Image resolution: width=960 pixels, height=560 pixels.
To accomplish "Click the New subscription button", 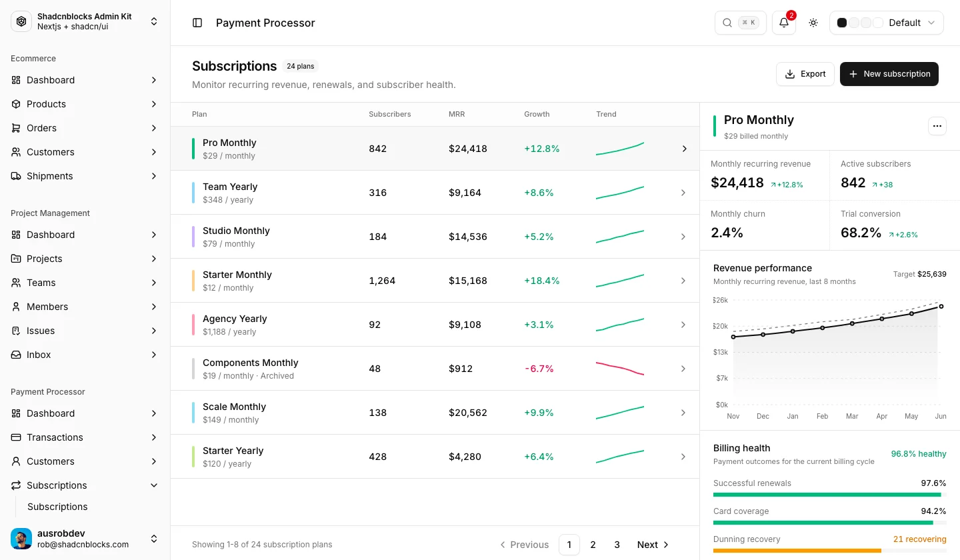I will tap(889, 74).
